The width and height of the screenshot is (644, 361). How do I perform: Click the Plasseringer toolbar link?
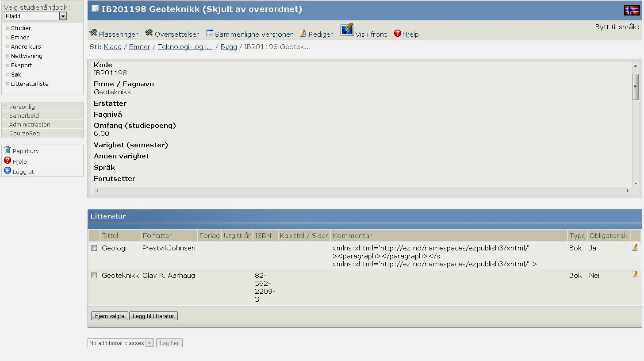119,34
